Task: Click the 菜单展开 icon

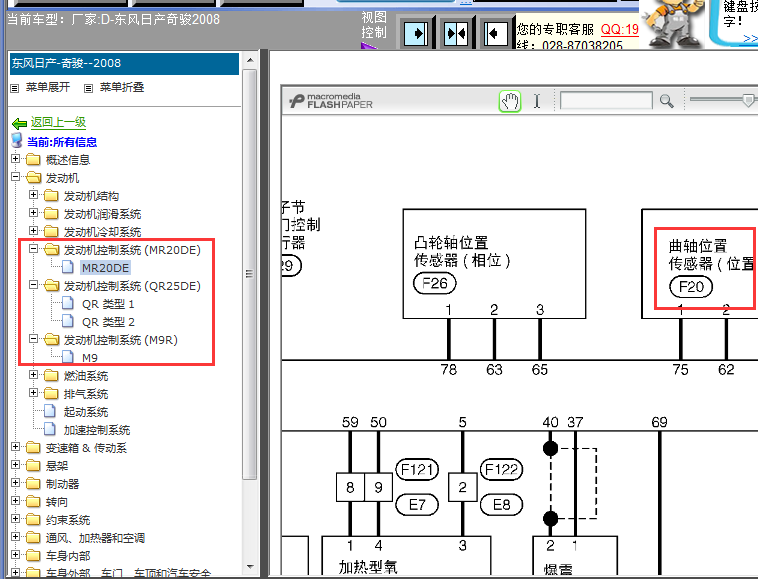Action: tap(15, 88)
